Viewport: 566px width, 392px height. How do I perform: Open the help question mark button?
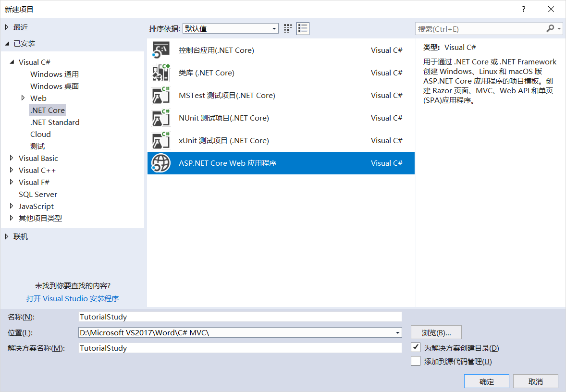(523, 10)
